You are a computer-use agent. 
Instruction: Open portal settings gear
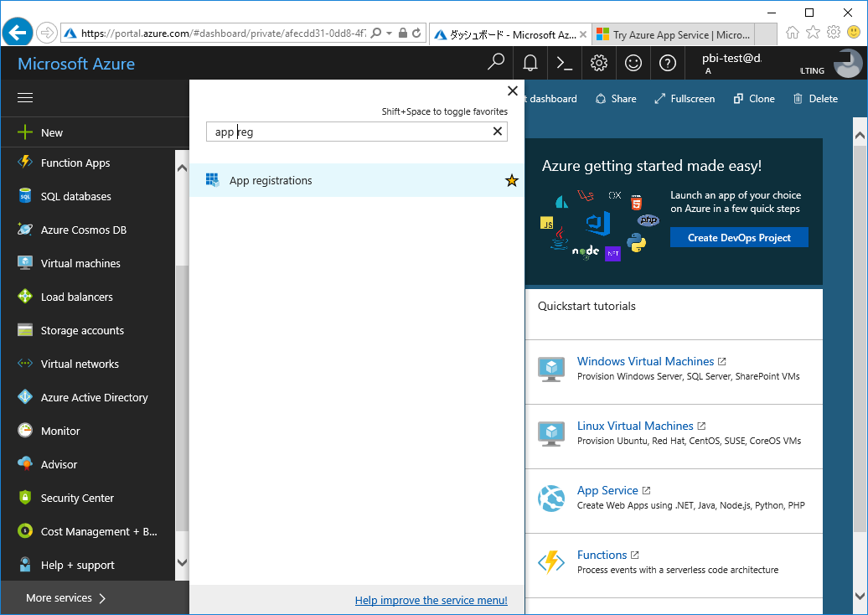[x=598, y=63]
